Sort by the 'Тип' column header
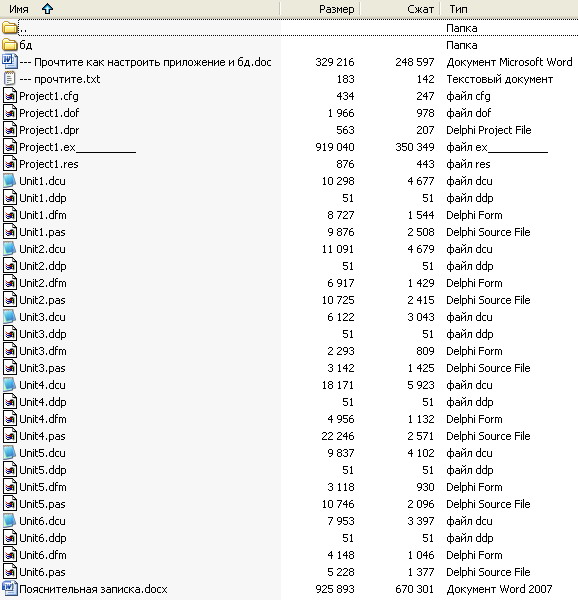Screen dimensions: 578x600 coord(509,9)
